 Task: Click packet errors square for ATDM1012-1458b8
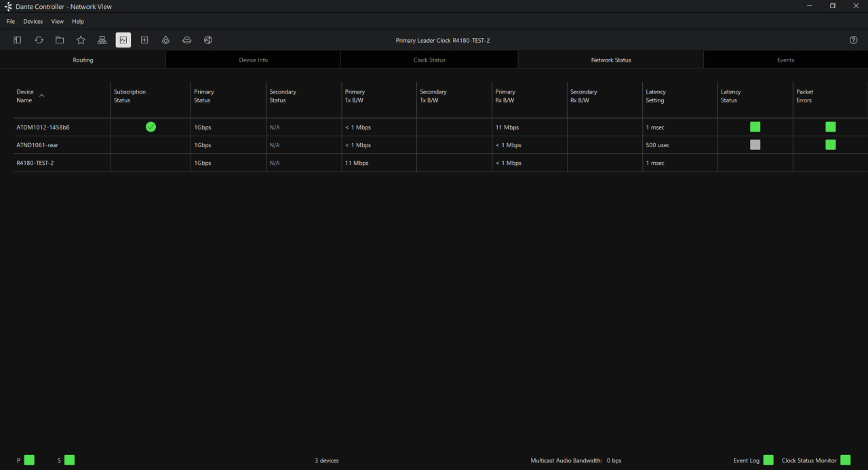(x=830, y=127)
